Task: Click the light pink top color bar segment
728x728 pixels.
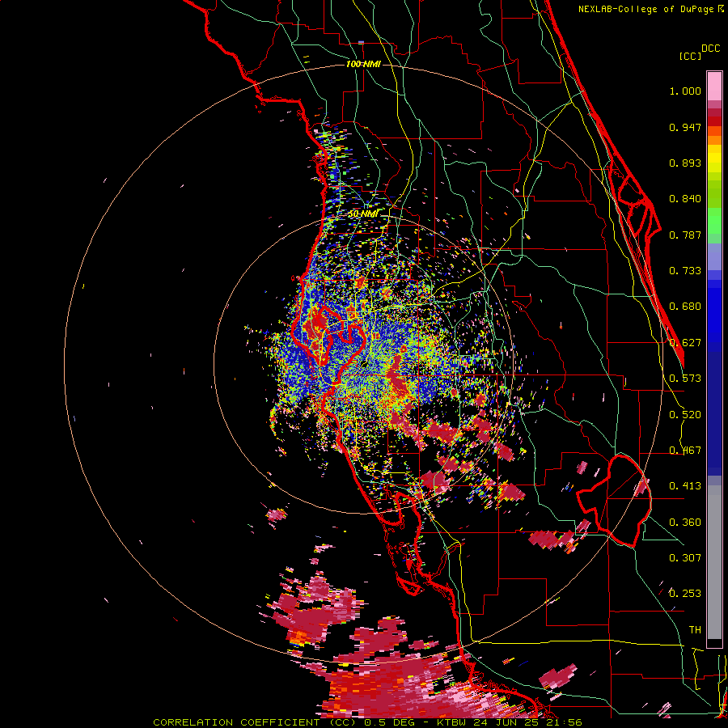Action: point(714,86)
